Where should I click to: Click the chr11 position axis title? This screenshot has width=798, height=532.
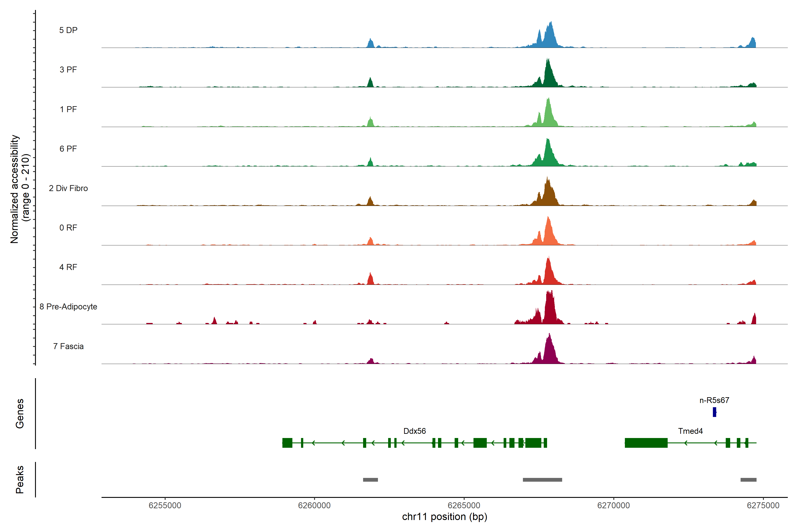pyautogui.click(x=444, y=517)
